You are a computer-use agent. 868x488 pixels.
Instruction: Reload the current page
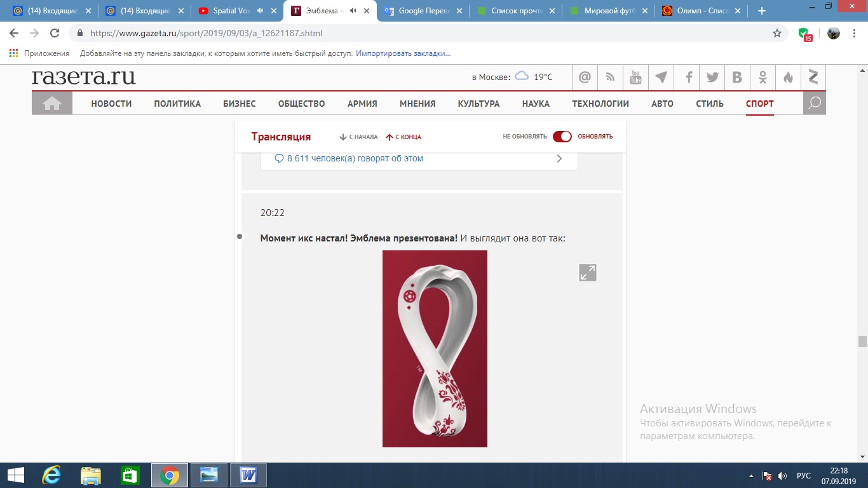(55, 33)
